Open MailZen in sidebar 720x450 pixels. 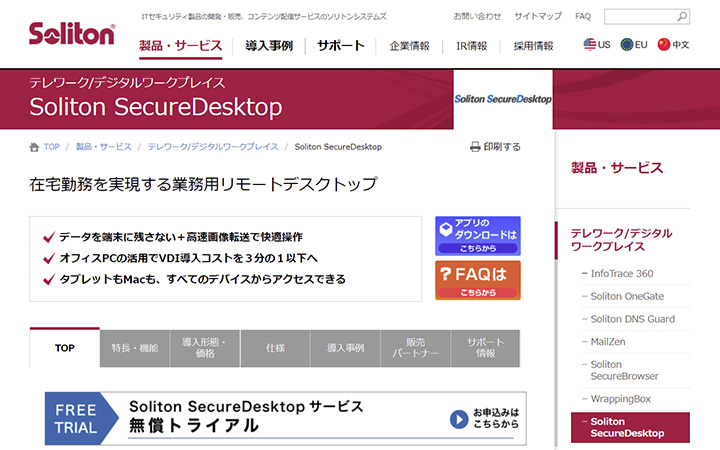click(608, 342)
